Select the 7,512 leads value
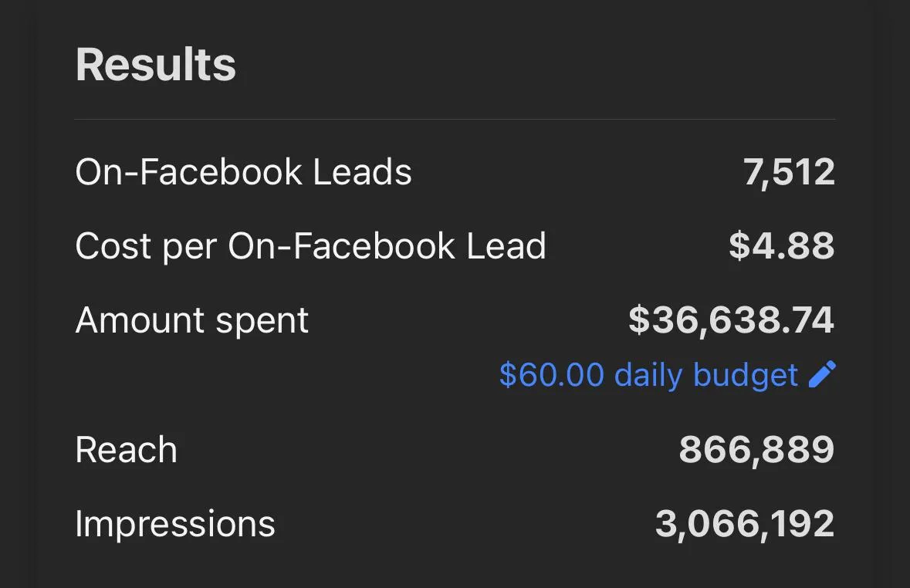The image size is (910, 588). (789, 171)
